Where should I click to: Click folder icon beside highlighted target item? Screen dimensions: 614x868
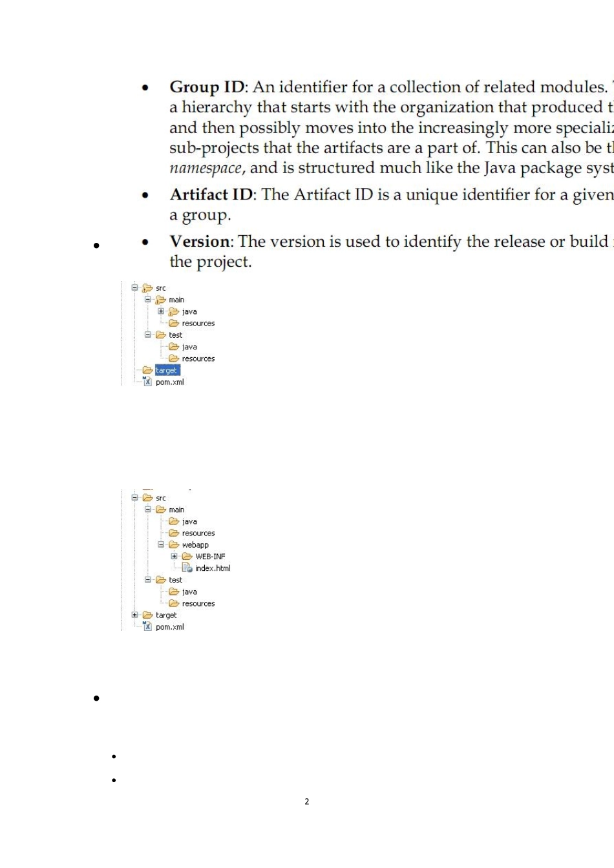[x=147, y=370]
